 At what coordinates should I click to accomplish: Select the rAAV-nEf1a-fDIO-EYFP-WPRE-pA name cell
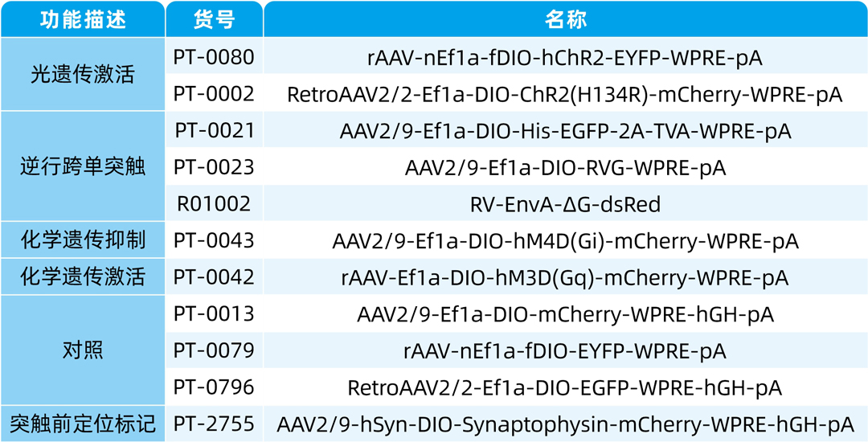(565, 350)
